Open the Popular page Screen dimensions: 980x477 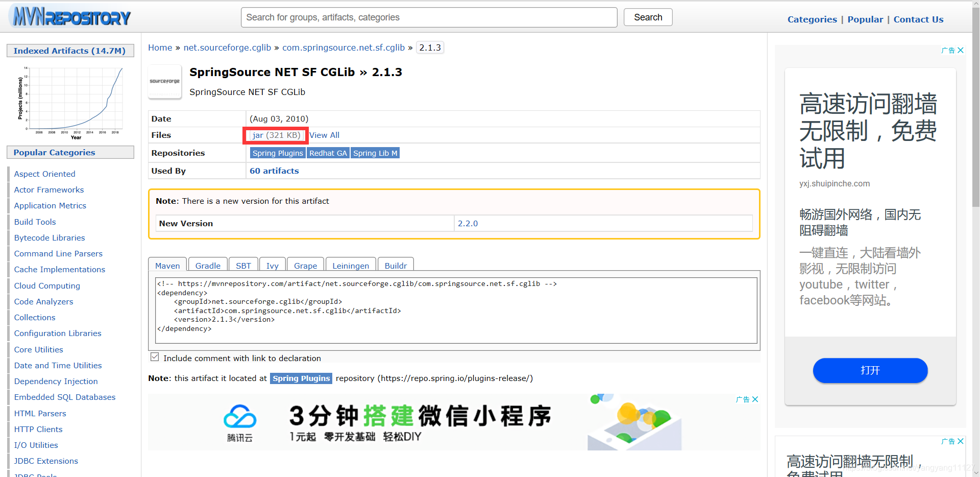click(x=865, y=19)
